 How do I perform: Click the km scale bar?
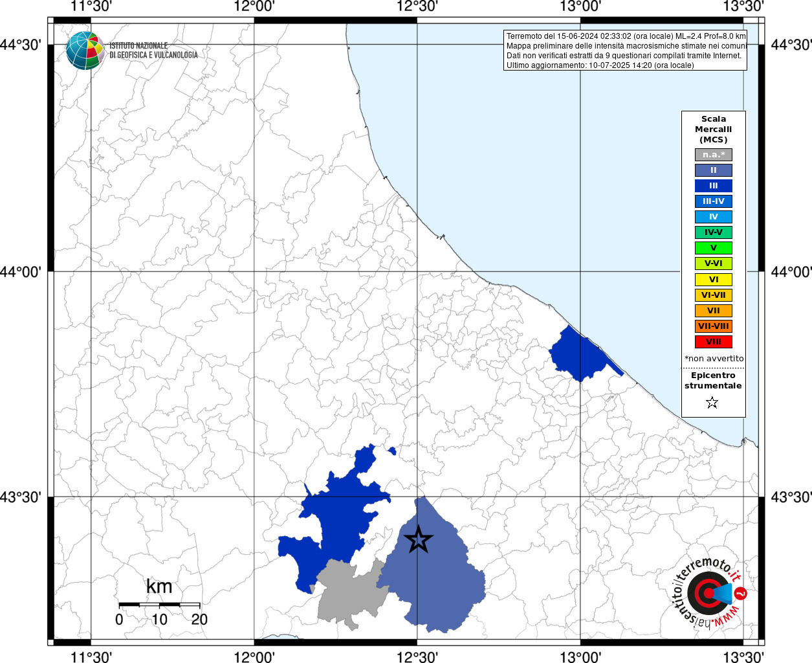tap(159, 605)
